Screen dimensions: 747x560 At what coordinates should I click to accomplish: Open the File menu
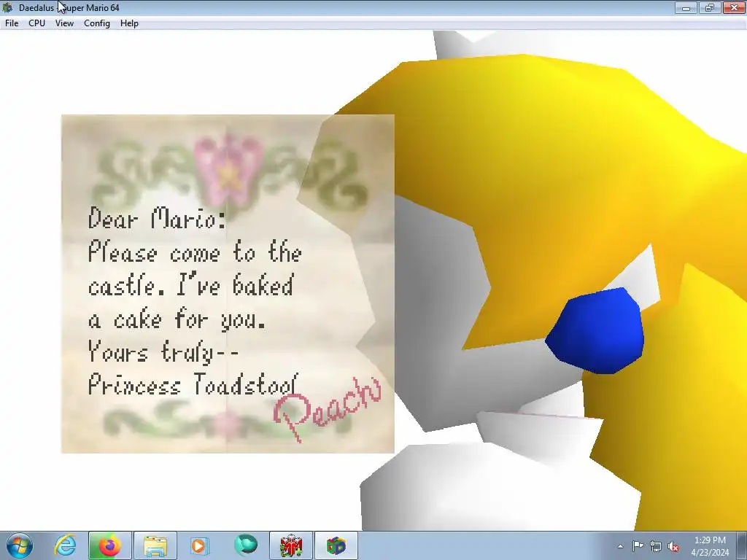pyautogui.click(x=12, y=23)
